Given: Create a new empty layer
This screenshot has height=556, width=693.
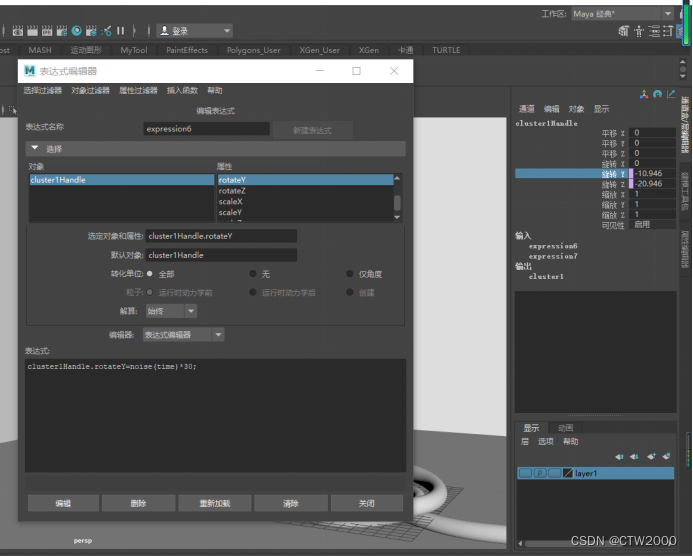Looking at the screenshot, I should (651, 456).
